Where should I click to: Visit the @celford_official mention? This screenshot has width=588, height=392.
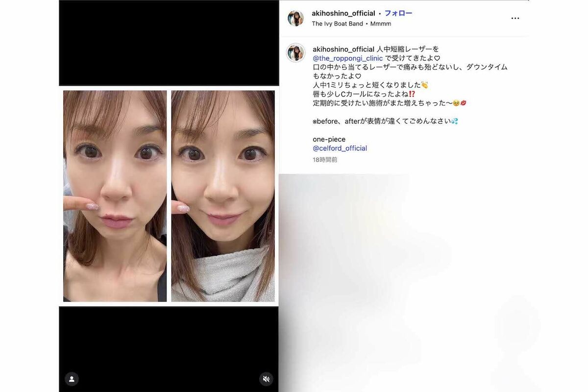tap(340, 148)
